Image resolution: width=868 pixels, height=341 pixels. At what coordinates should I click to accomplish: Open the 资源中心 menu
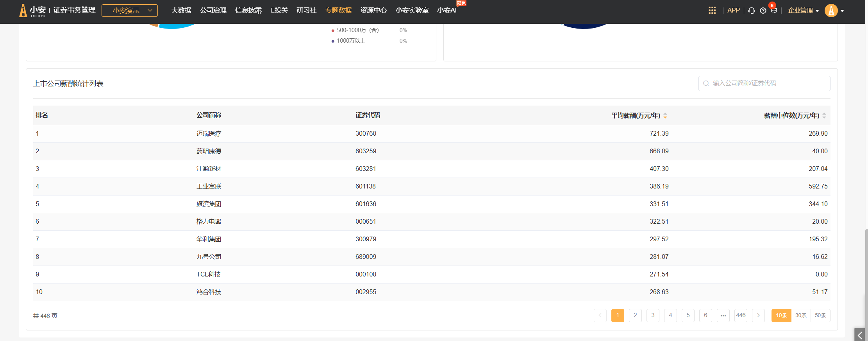(x=373, y=10)
